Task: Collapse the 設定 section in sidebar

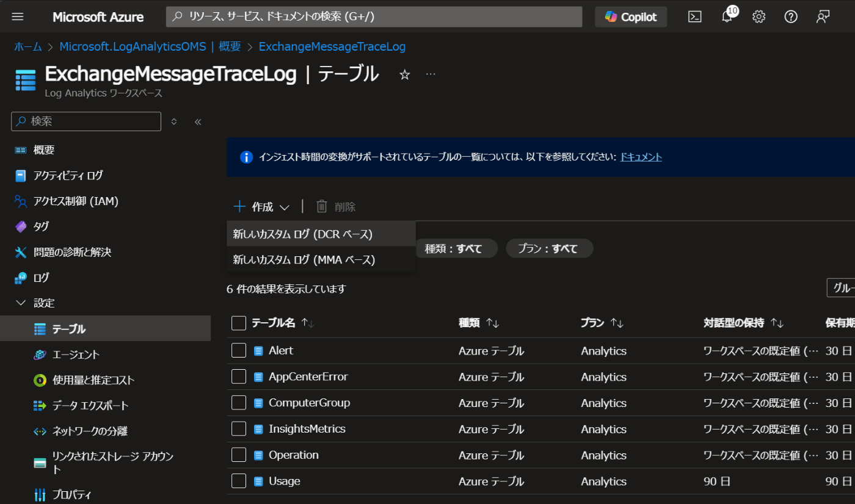Action: pyautogui.click(x=21, y=303)
